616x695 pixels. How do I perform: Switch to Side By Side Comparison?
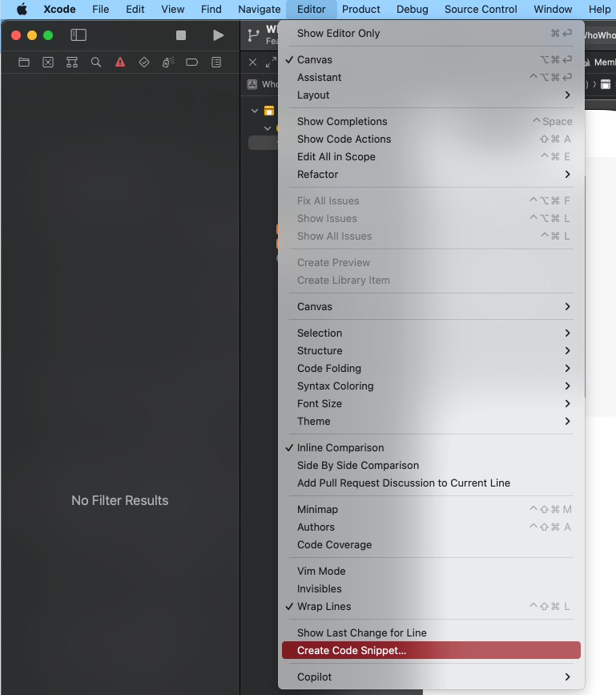(x=431, y=466)
